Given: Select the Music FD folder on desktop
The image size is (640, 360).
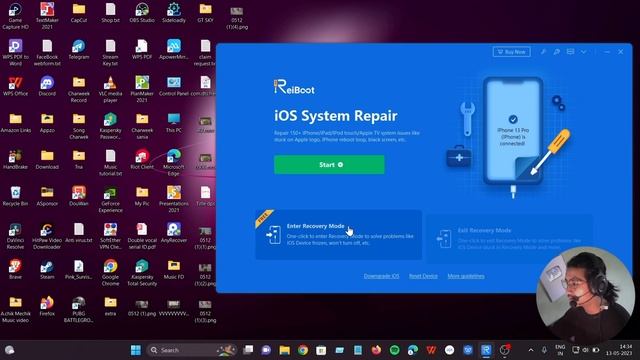Looking at the screenshot, I should tap(174, 269).
